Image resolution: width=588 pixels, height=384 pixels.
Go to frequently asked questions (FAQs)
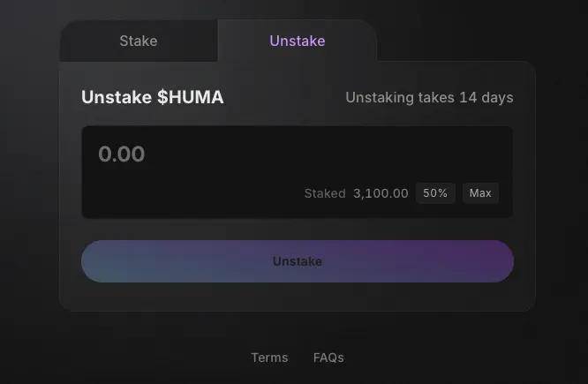328,358
